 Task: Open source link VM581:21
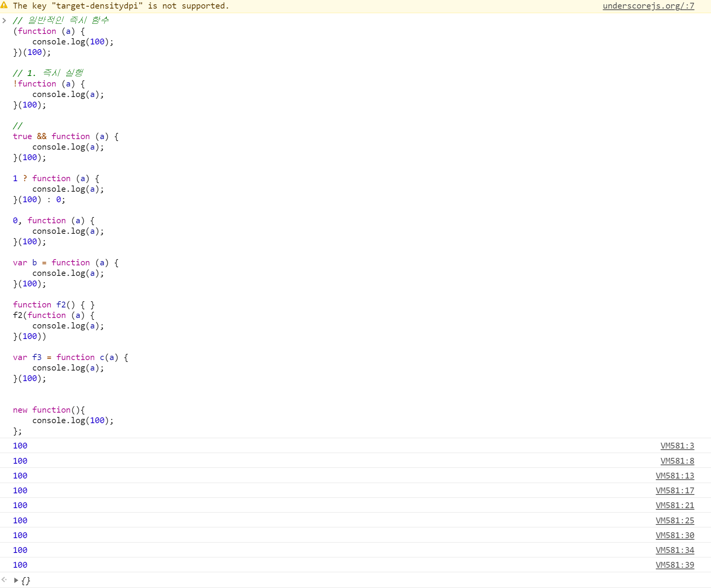click(x=675, y=505)
